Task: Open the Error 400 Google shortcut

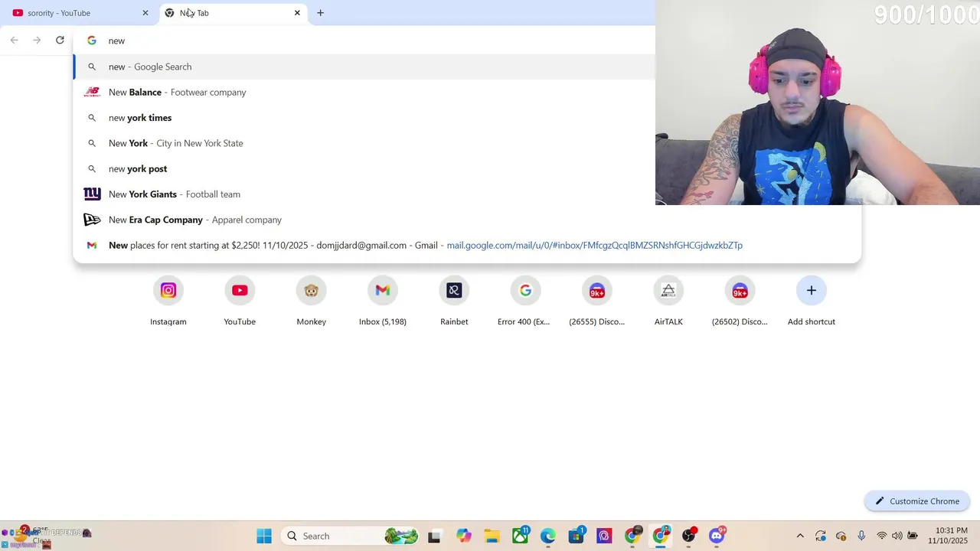Action: click(x=525, y=302)
